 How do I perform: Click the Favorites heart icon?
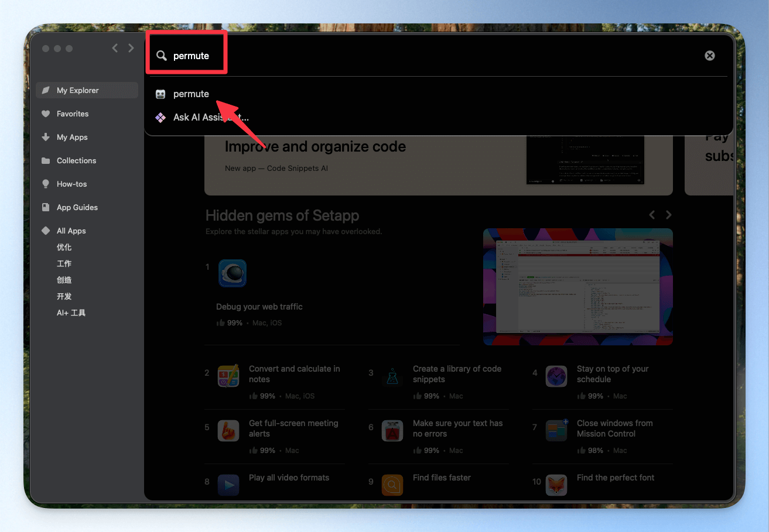[x=46, y=114]
